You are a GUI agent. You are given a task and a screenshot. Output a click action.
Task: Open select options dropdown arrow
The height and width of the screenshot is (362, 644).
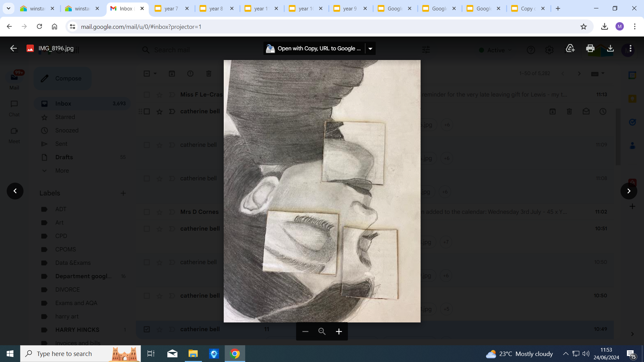pos(155,73)
